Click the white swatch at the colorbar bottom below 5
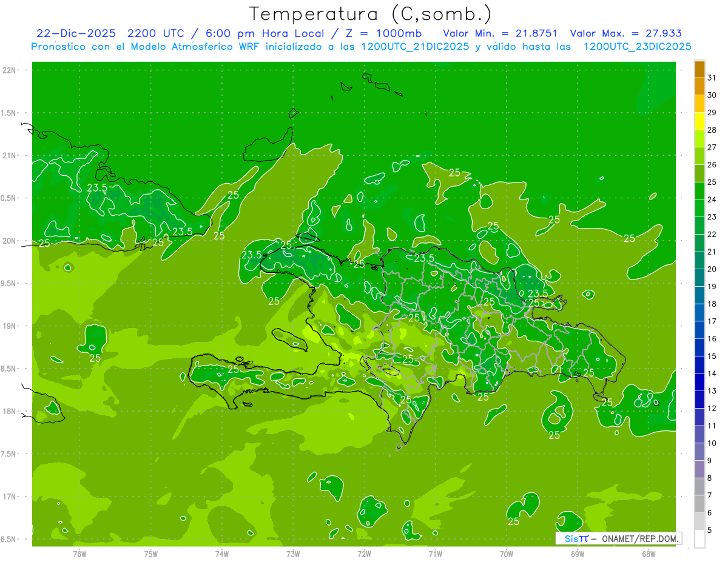Viewport: 728px width, 562px height. pos(699,539)
